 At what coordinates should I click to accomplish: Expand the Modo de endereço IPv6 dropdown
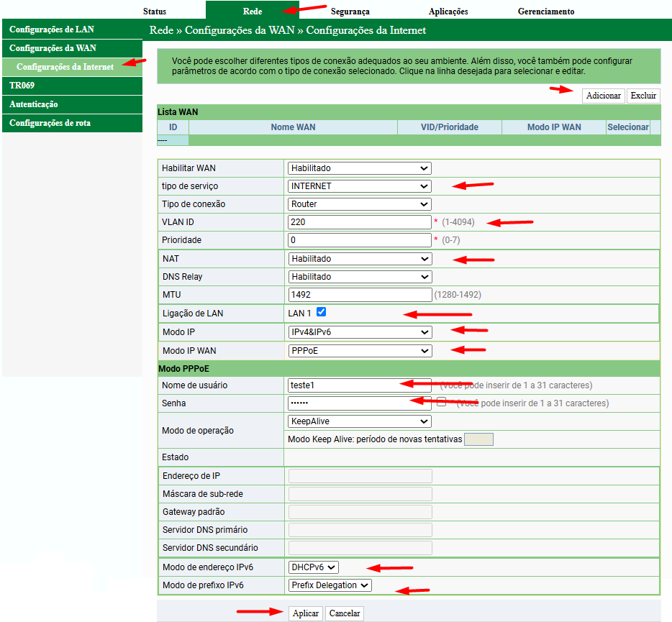[313, 567]
